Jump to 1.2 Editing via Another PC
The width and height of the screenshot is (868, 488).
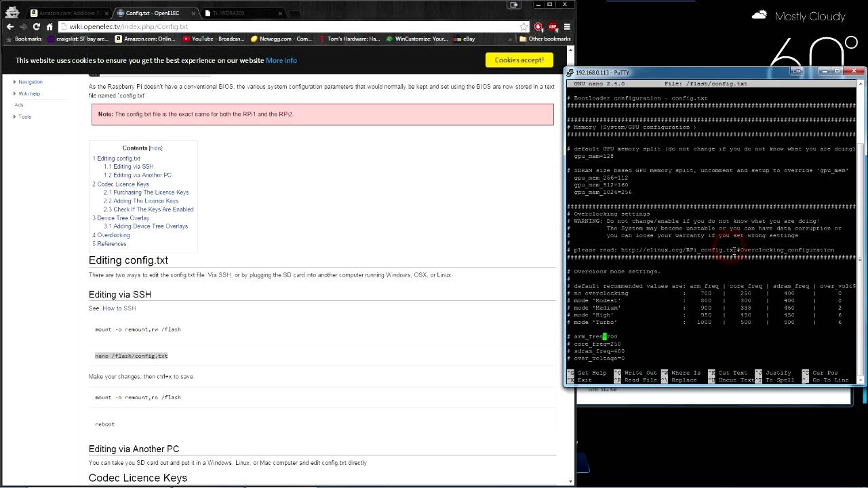pyautogui.click(x=138, y=175)
